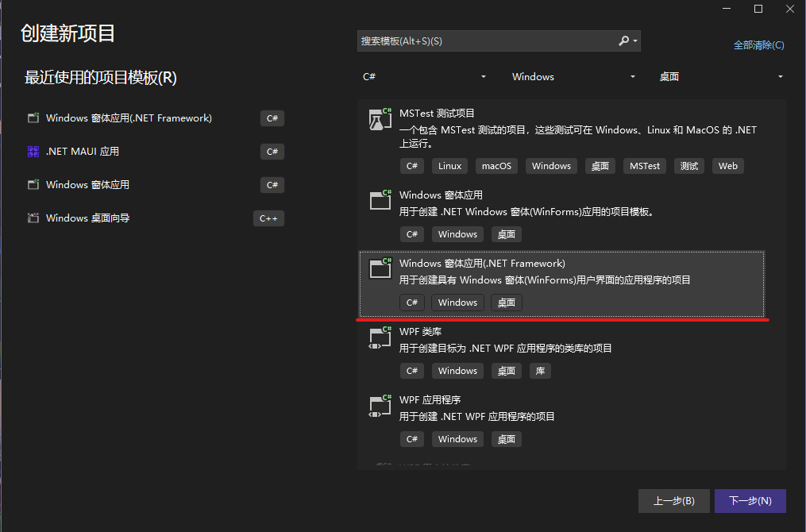Minimize the dialog window
806x532 pixels.
point(727,9)
